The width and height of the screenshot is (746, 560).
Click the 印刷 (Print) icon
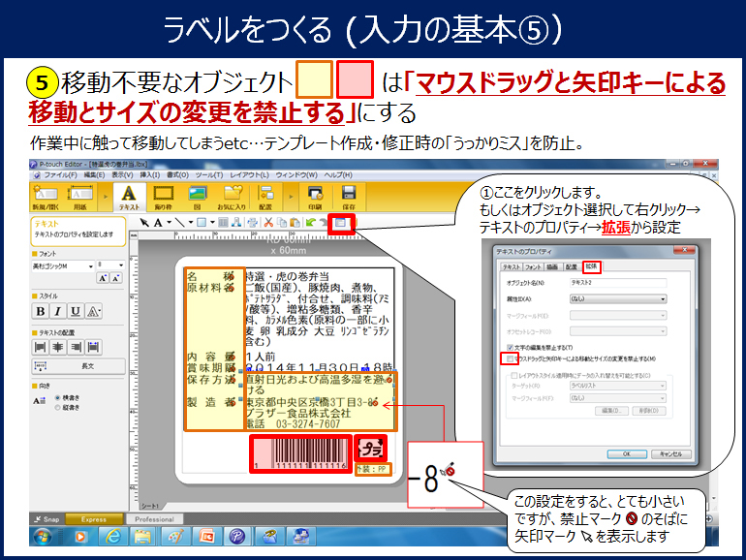[315, 197]
